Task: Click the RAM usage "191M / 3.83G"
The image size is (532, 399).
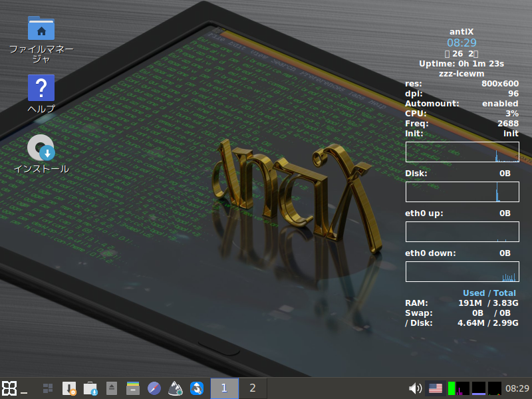Action: pyautogui.click(x=488, y=303)
